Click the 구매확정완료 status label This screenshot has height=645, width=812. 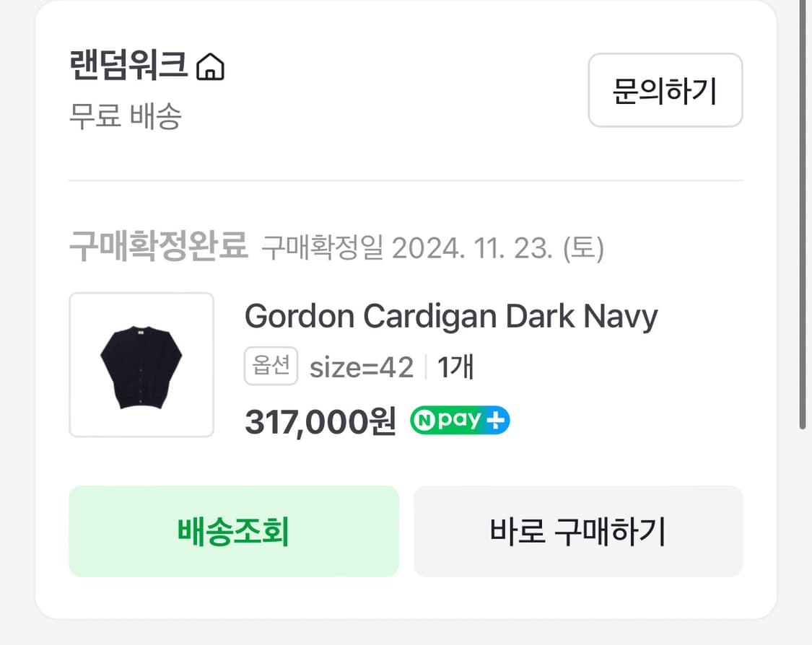158,247
